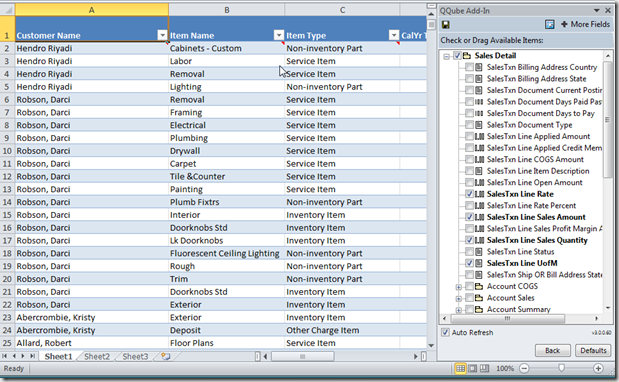The image size is (619, 382).
Task: Open the QQube Add-In pane options arrow
Action: [597, 11]
